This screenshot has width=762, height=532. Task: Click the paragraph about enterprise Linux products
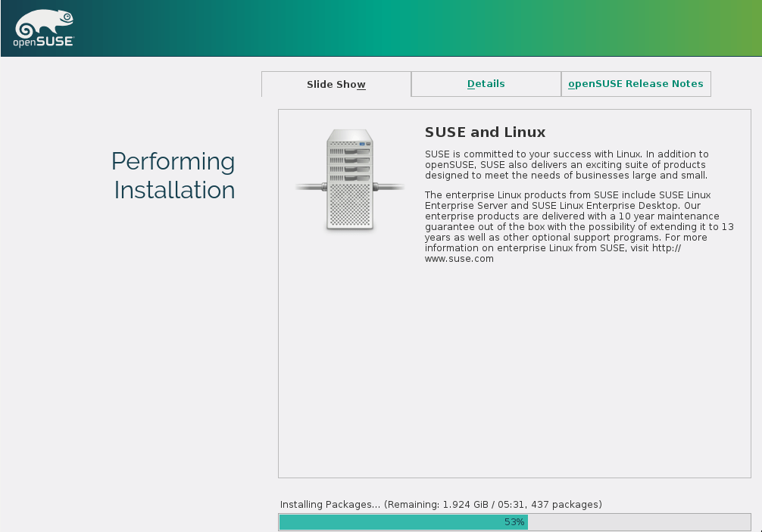tap(579, 227)
